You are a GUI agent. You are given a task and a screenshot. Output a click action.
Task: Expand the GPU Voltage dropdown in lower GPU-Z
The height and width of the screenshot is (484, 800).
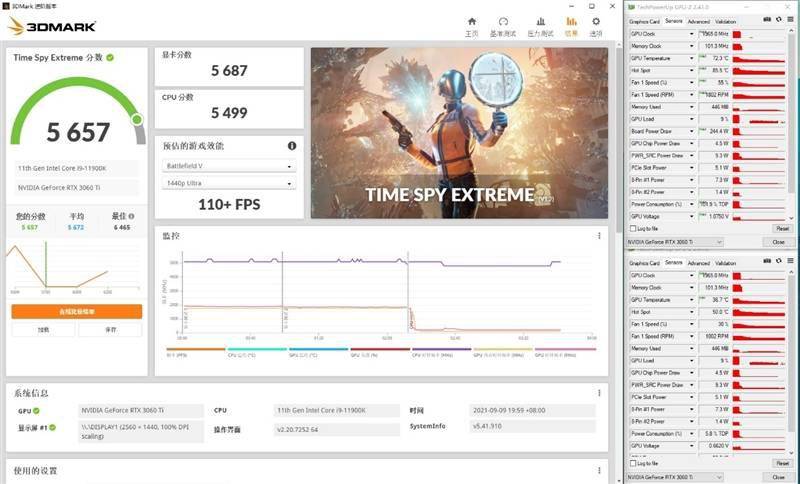(x=691, y=446)
